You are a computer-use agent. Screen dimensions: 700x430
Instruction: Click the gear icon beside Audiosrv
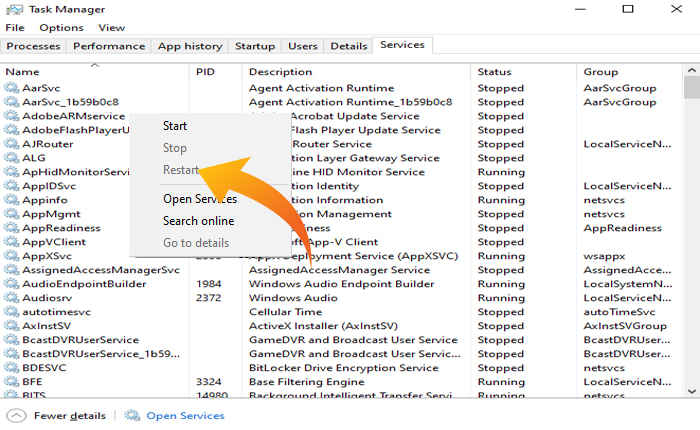tap(12, 298)
